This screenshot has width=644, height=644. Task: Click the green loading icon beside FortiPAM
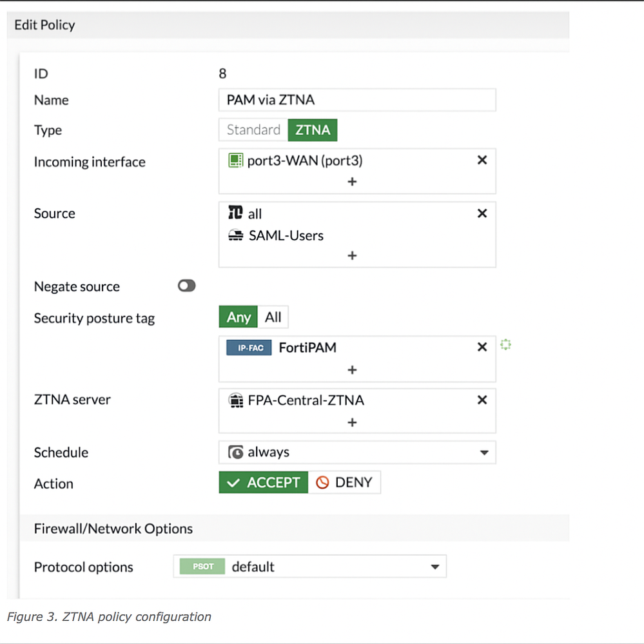click(x=506, y=346)
